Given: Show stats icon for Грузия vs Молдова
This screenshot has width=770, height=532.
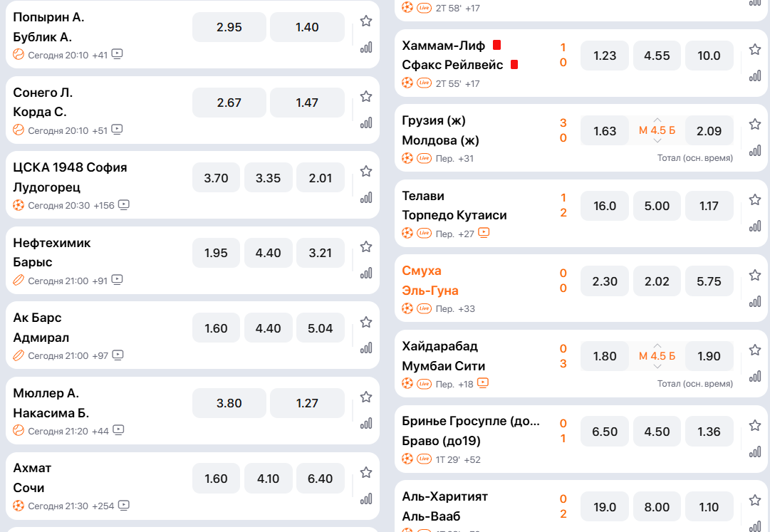Looking at the screenshot, I should pos(755,151).
